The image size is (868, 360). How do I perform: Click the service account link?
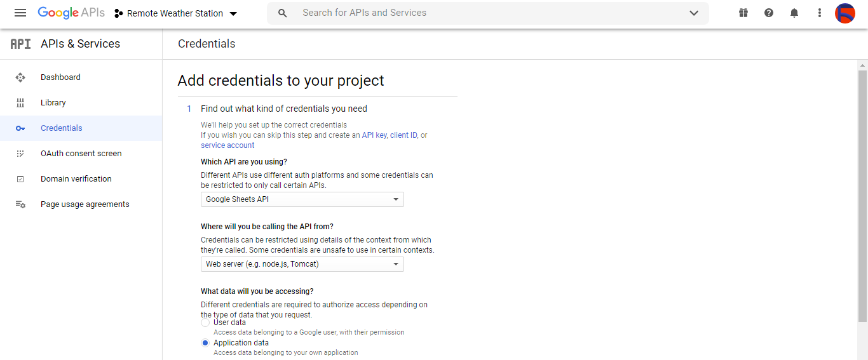pyautogui.click(x=227, y=145)
